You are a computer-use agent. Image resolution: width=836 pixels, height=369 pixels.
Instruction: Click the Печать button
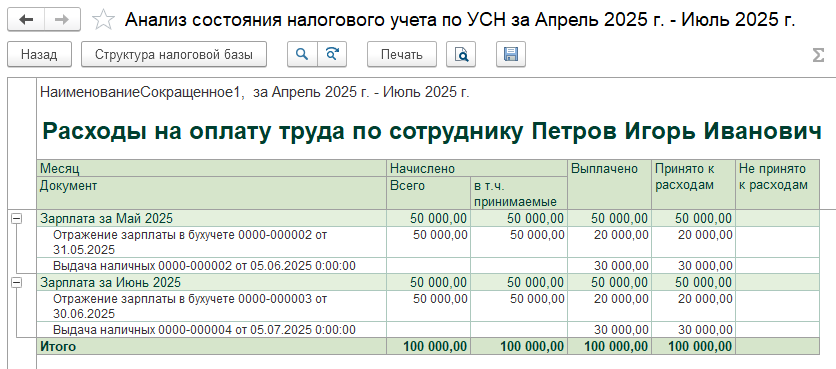402,54
